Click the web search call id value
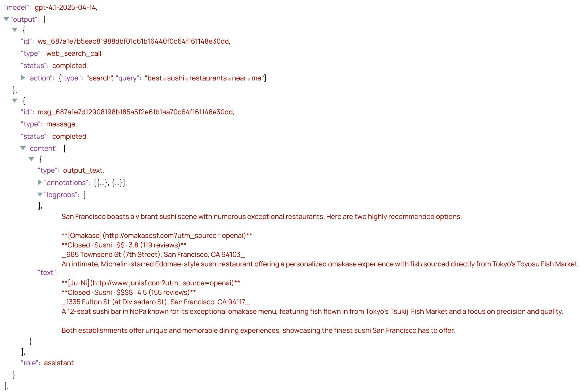Image resolution: width=584 pixels, height=392 pixels. [x=133, y=41]
